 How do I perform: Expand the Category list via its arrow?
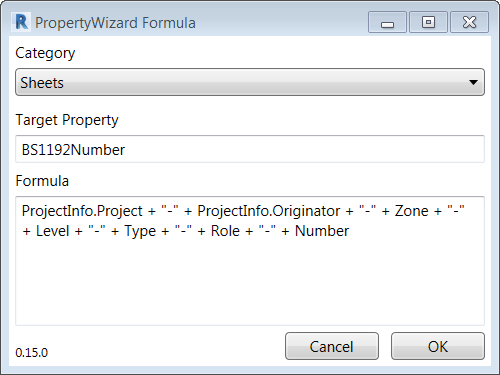click(x=473, y=82)
